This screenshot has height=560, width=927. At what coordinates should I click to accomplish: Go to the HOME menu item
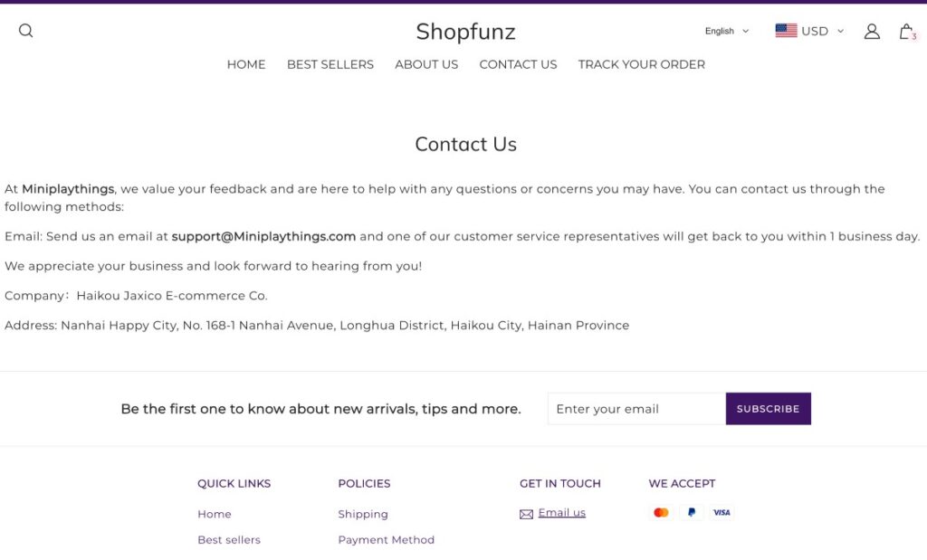(246, 64)
